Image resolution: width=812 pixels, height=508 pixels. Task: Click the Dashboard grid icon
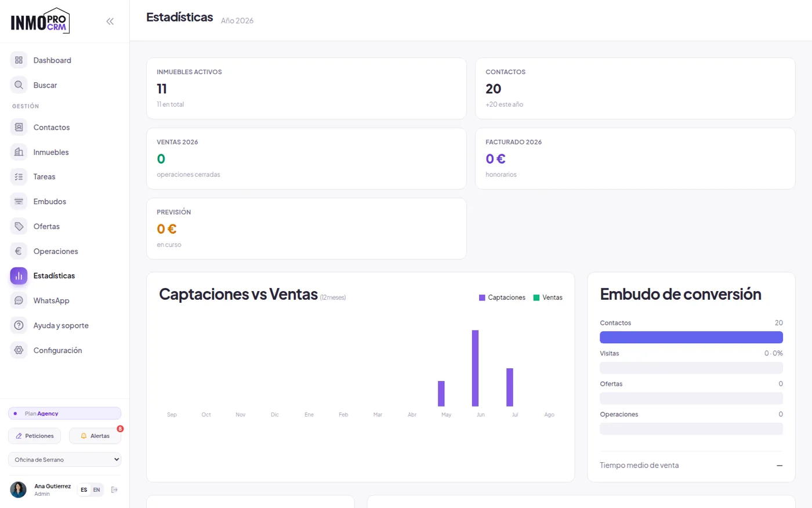point(19,60)
